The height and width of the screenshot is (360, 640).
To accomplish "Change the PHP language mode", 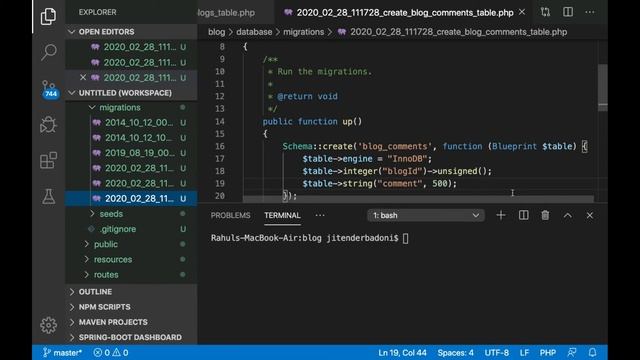I will (548, 353).
